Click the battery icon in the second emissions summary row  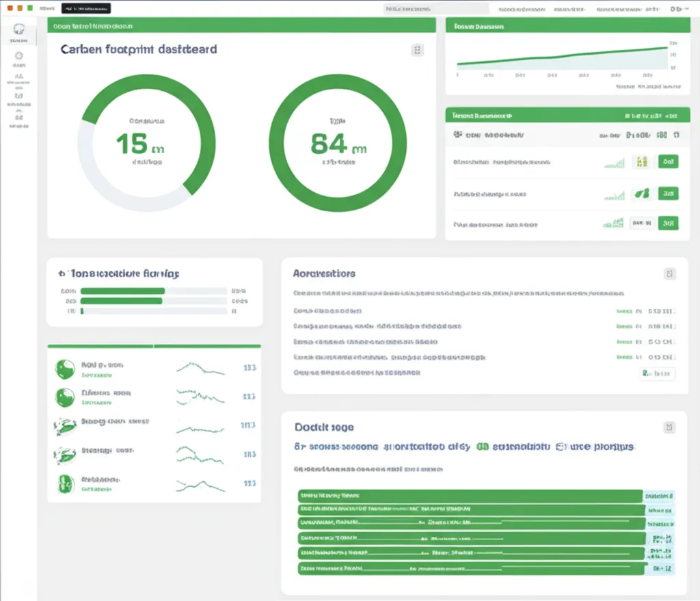point(641,193)
